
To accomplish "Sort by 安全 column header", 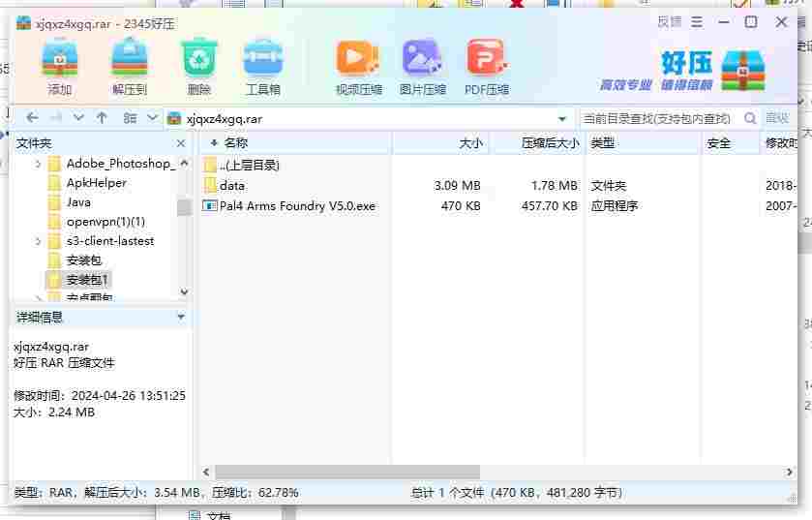I will 732,143.
